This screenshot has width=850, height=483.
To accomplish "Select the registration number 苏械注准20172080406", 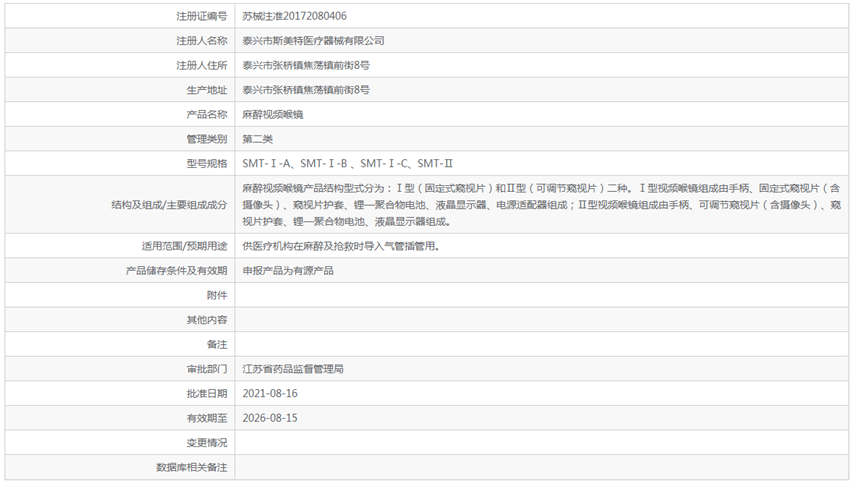I will [x=294, y=16].
